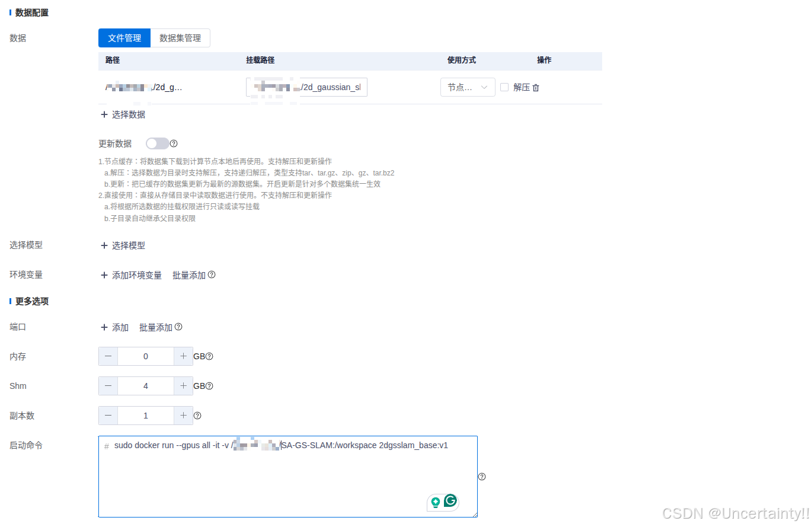Check the 解压 checkbox
The width and height of the screenshot is (812, 527).
pos(504,87)
